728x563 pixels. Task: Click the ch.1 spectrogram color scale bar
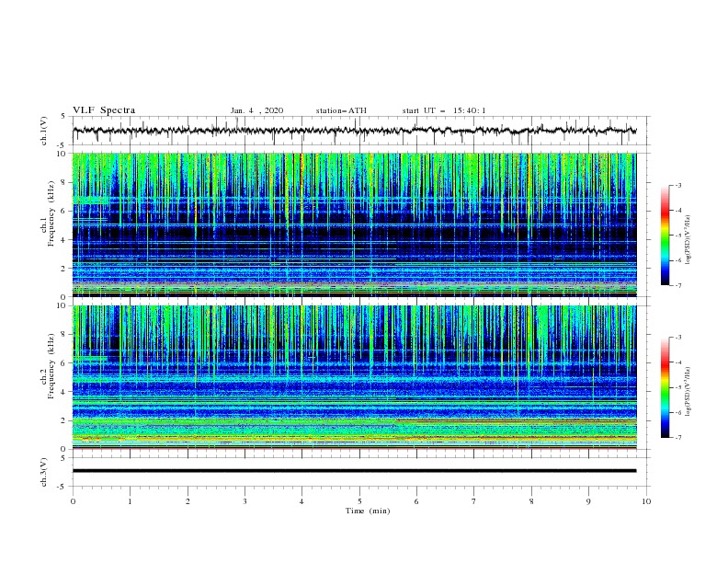(x=665, y=236)
